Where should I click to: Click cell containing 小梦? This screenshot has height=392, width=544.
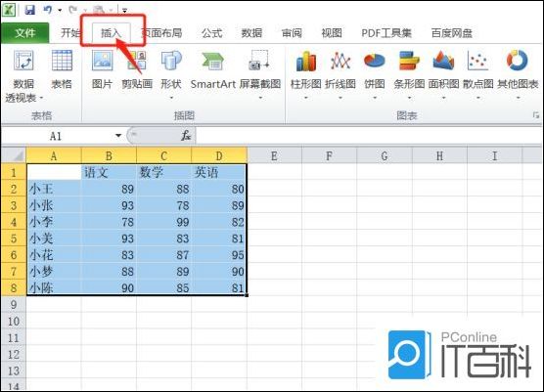pyautogui.click(x=54, y=271)
